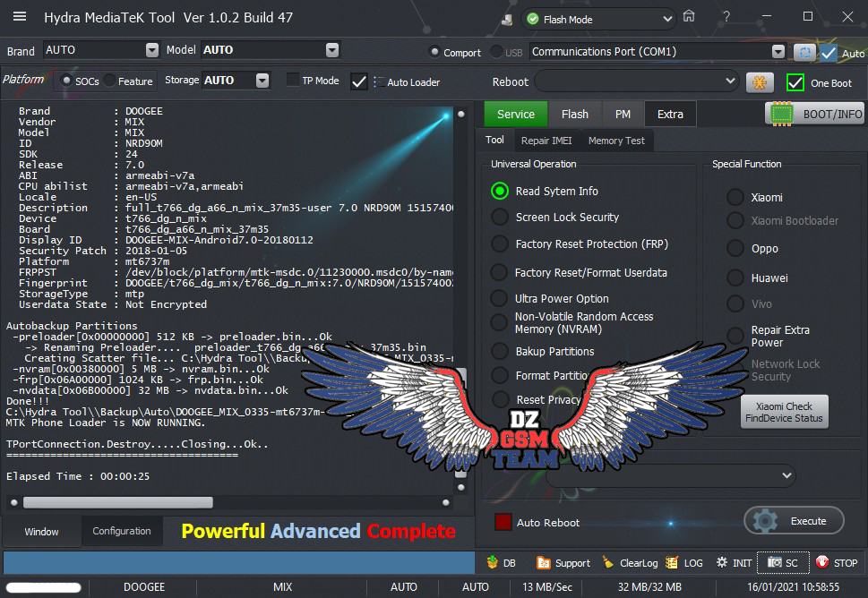Click the home icon in title bar
Screen dimensions: 868x598
(x=688, y=17)
